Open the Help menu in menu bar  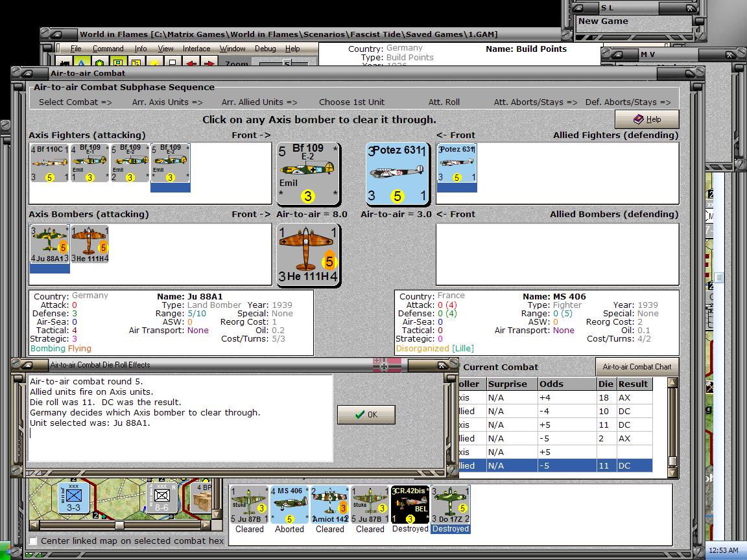[292, 49]
